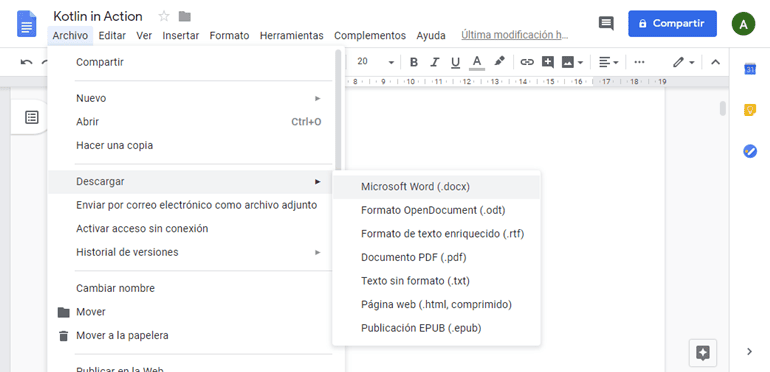Insert an image from the toolbar
This screenshot has height=372, width=770.
coord(568,62)
